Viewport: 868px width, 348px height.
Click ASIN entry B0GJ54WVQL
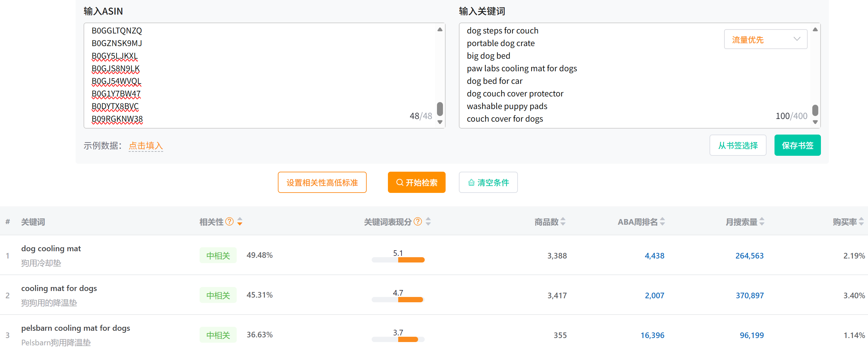(x=116, y=81)
